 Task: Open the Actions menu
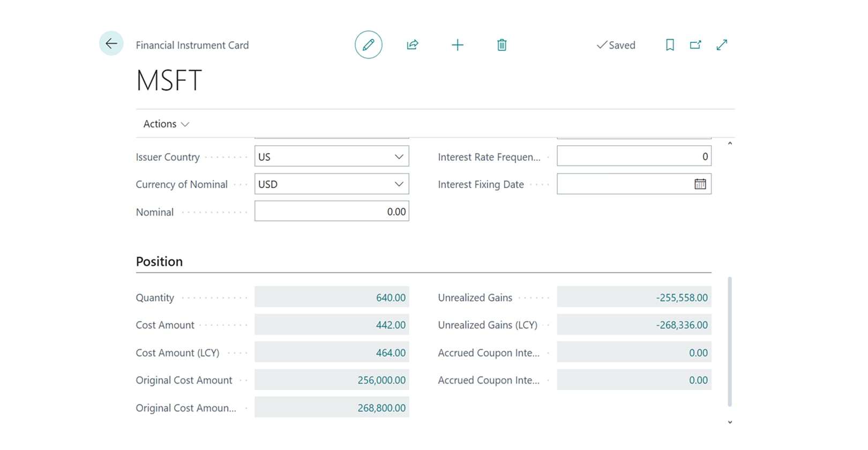(166, 124)
